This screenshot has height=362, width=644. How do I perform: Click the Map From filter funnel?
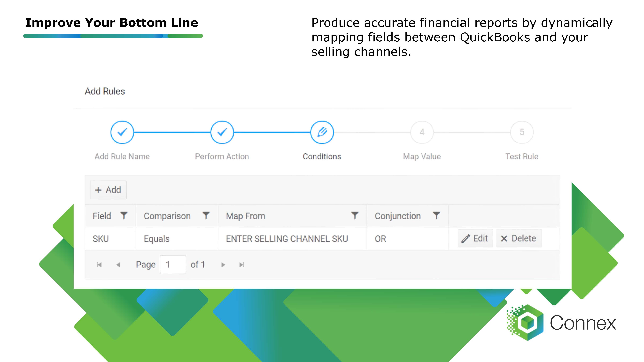pos(355,215)
